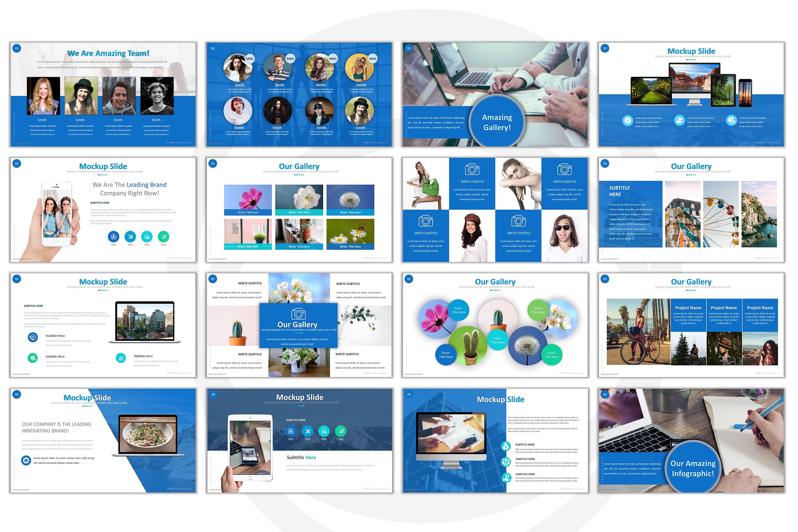Click the SUBTITLE HERE blue text panel
Image resolution: width=798 pixels, height=532 pixels.
tap(630, 214)
